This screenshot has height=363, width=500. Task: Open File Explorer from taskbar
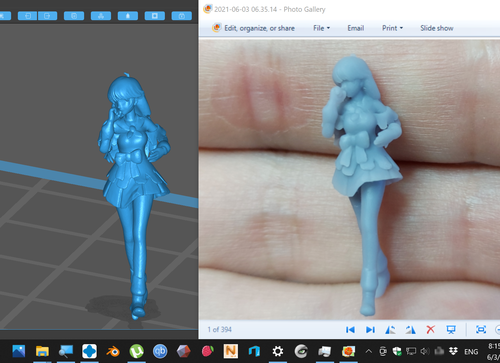42,351
